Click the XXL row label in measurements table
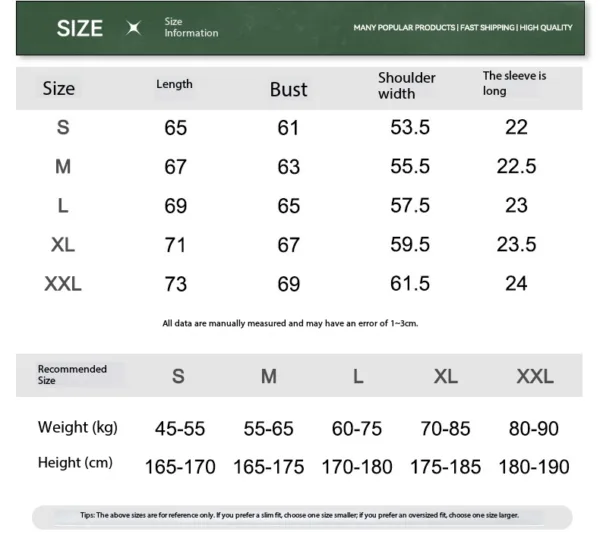This screenshot has width=600, height=554. (63, 284)
